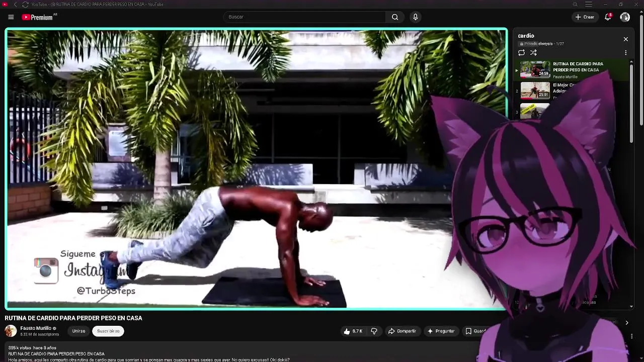Save video with Guardar bookmark button
The height and width of the screenshot is (362, 644).
tap(475, 331)
